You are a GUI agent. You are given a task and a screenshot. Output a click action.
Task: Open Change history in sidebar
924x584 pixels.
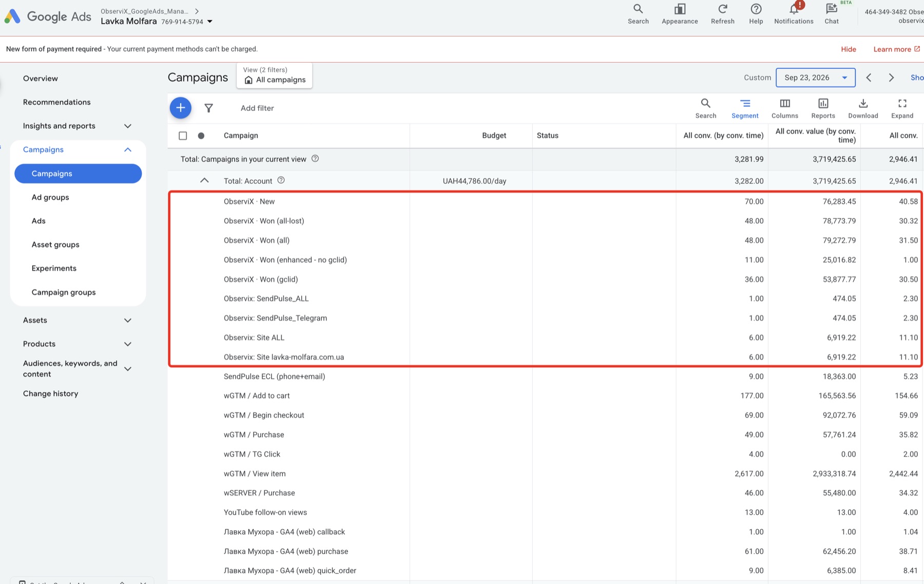click(x=51, y=393)
